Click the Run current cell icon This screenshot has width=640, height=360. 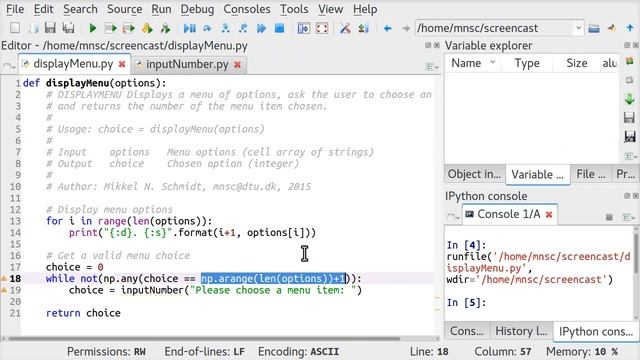click(x=110, y=28)
